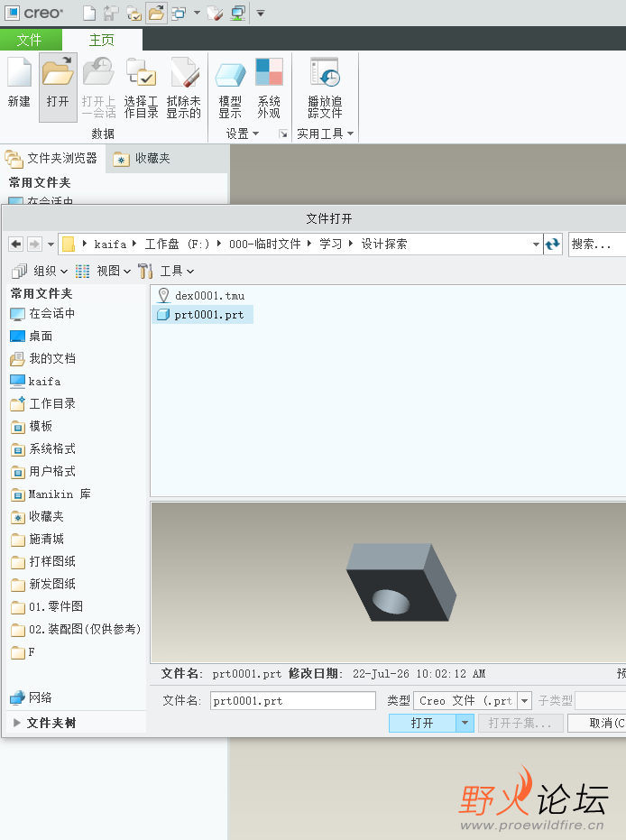This screenshot has height=840, width=626.
Task: Go to 我的文档 in common folders
Action: pos(42,358)
